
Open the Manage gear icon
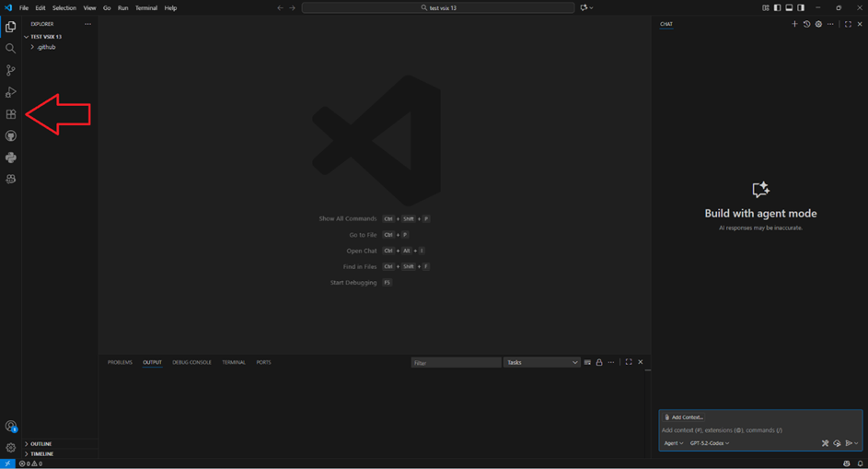(10, 448)
